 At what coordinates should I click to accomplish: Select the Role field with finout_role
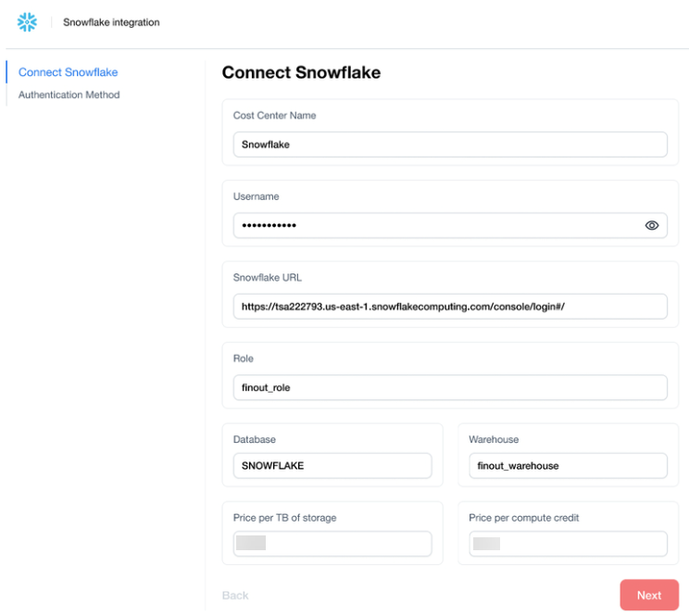(x=449, y=387)
